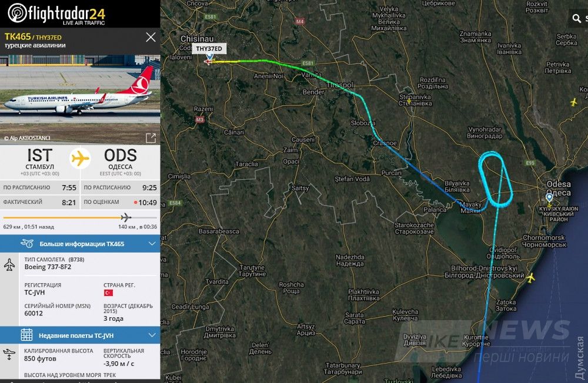Screen dimensions: 588x383
Task: Click the ODS Одесса destination airport
Action: pos(121,161)
